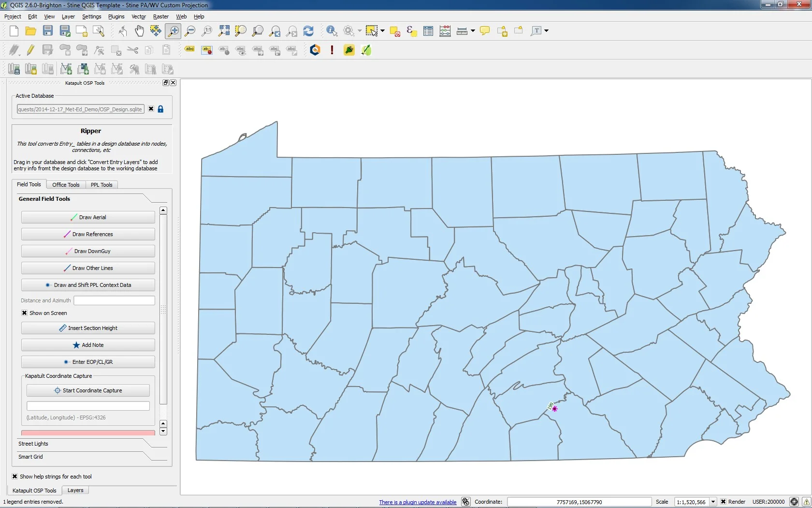Click the pencil Toggle Editing icon
The width and height of the screenshot is (812, 508).
pos(31,50)
